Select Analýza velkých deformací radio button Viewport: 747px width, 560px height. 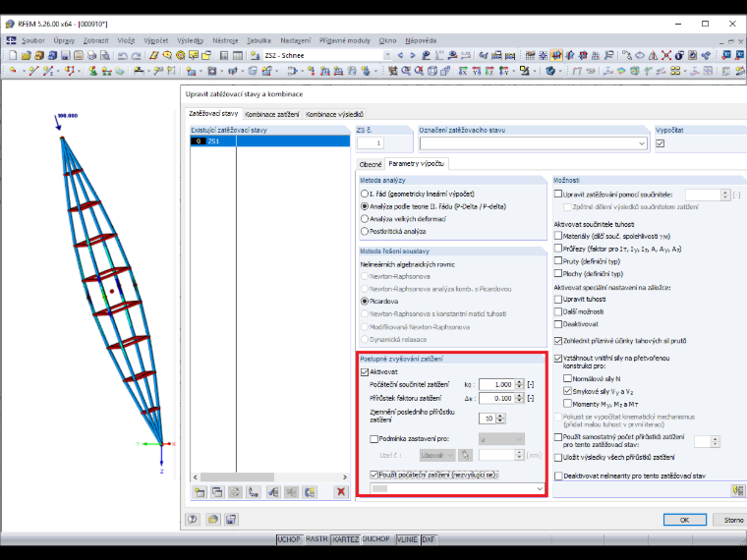click(x=365, y=219)
